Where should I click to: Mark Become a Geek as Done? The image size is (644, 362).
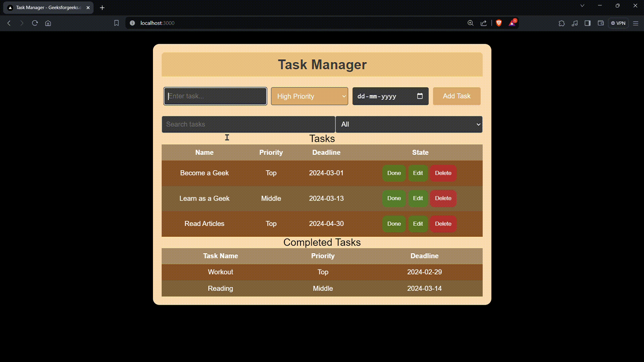[x=394, y=173]
